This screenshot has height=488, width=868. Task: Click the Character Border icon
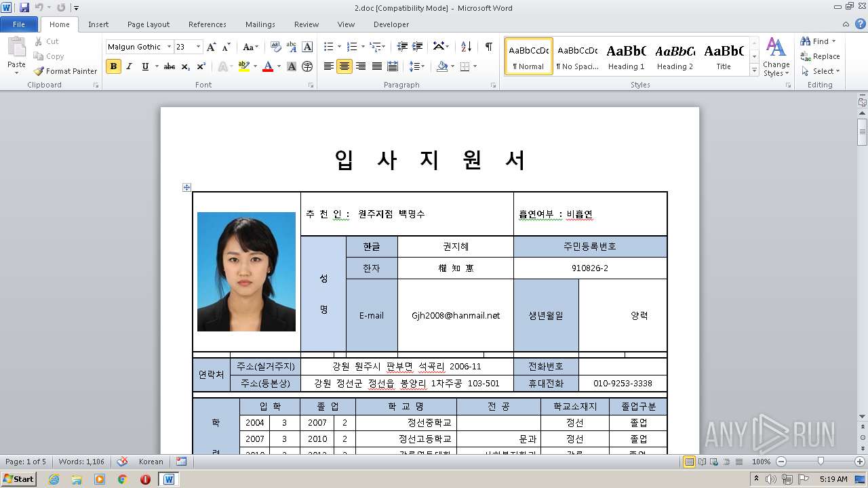307,47
